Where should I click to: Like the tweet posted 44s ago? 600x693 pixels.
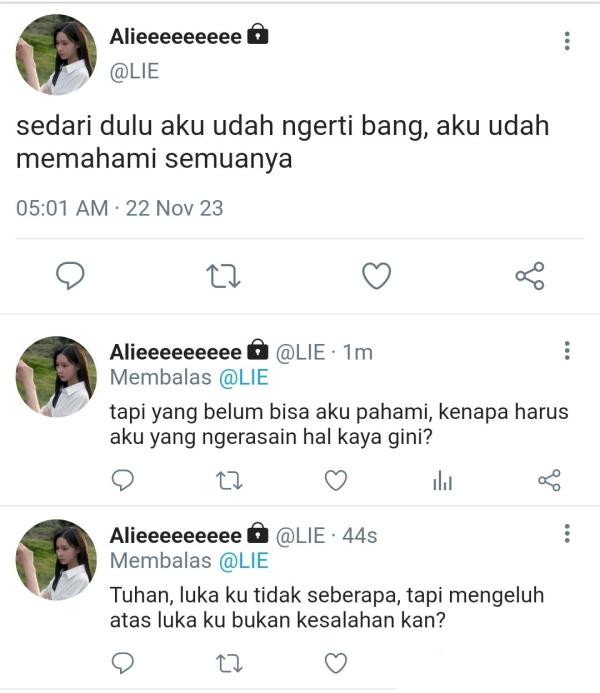pyautogui.click(x=336, y=663)
